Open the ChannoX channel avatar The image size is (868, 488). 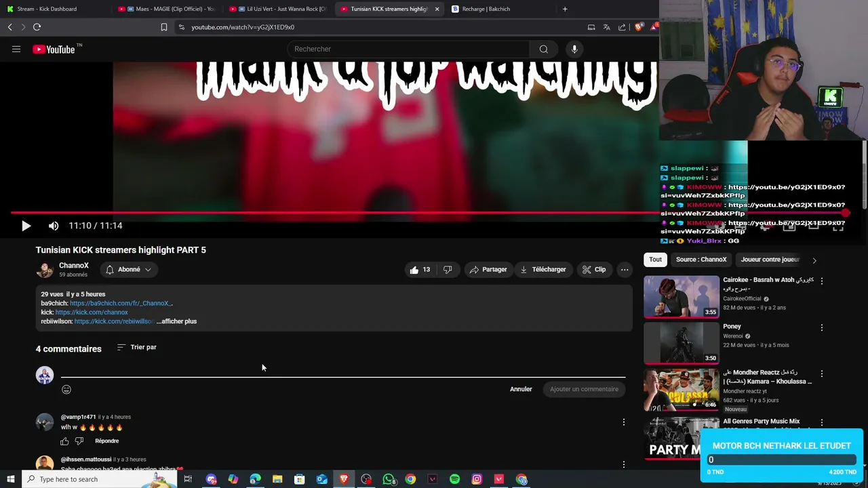coord(45,270)
